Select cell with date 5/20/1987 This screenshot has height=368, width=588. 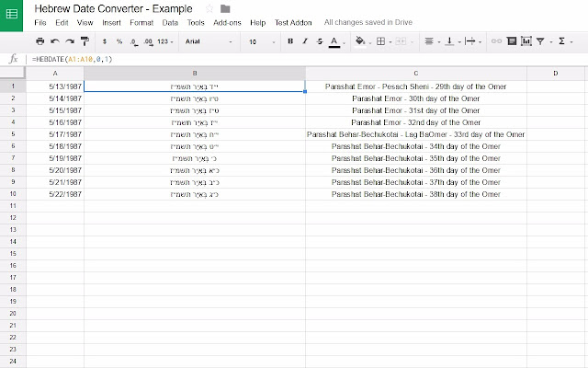pos(55,170)
